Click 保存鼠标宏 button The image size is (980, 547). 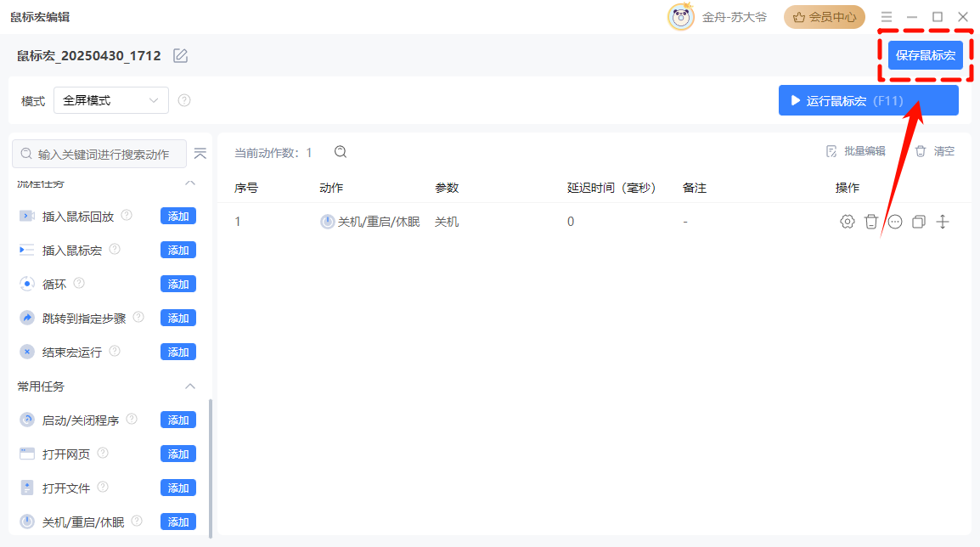925,55
